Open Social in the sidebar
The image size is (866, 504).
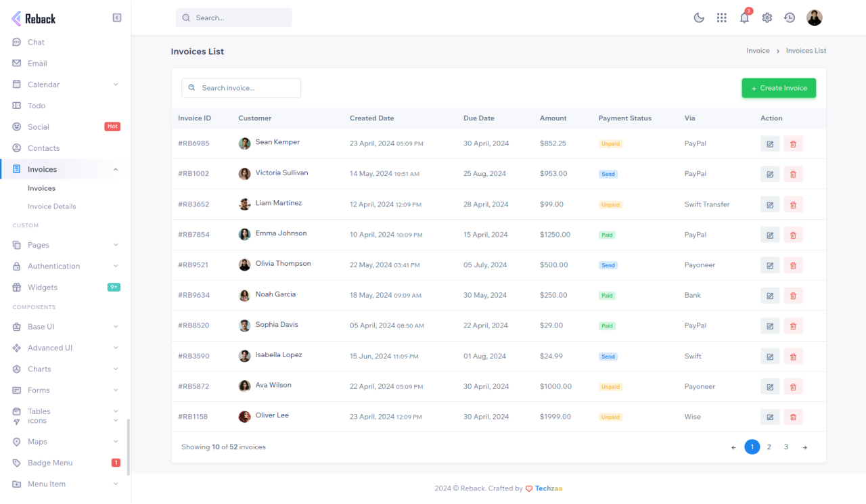pos(65,127)
